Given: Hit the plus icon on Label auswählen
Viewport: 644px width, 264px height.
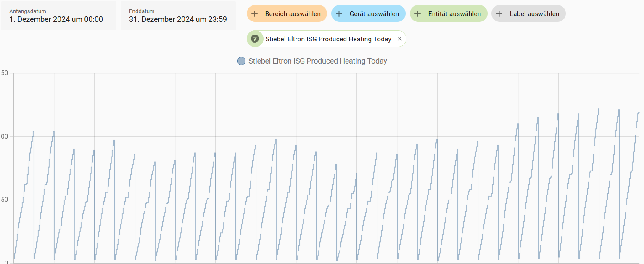Looking at the screenshot, I should [x=499, y=14].
